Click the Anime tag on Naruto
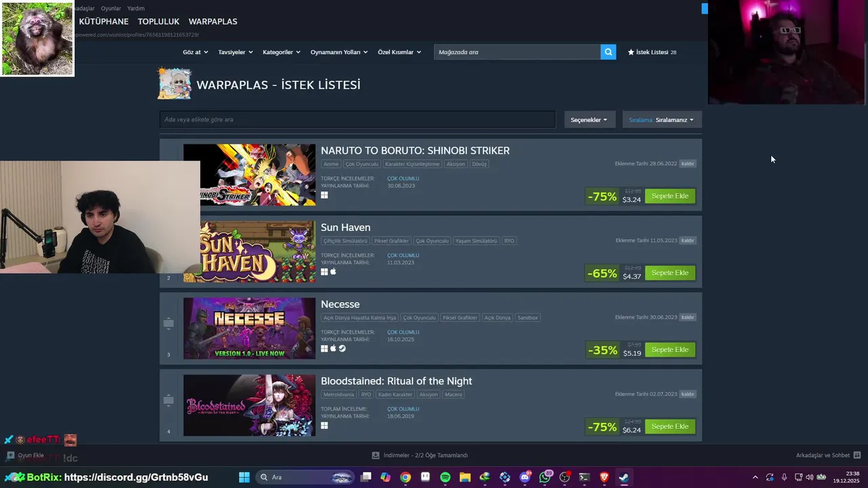Screen dimensions: 868x488 [x=331, y=164]
